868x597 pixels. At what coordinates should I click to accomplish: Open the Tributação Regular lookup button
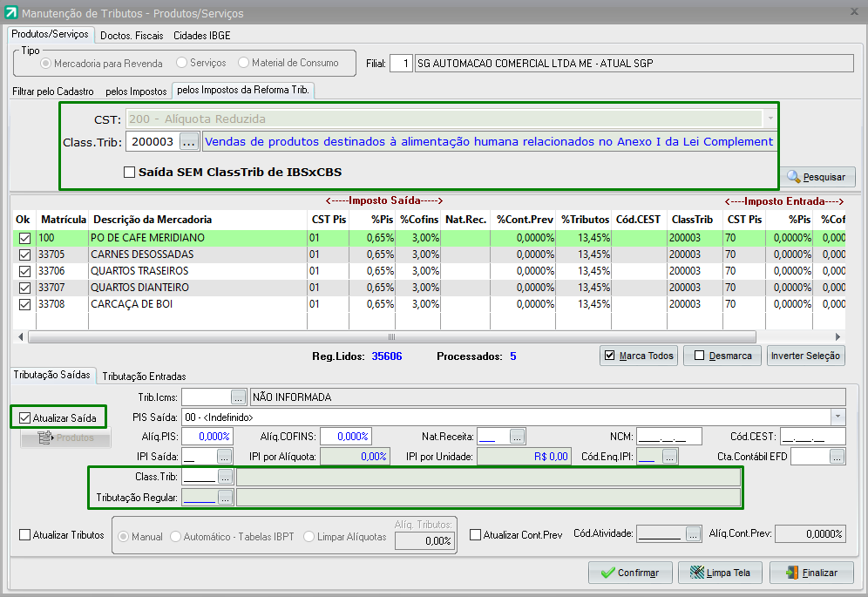pyautogui.click(x=225, y=498)
